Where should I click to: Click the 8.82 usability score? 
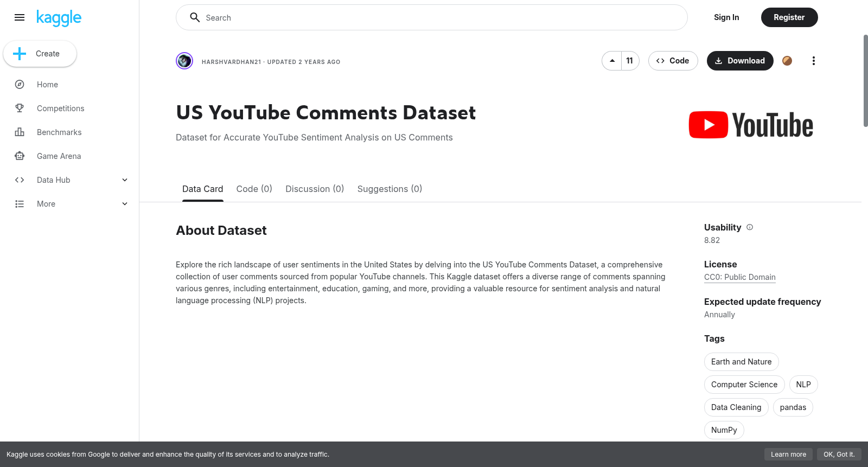coord(712,240)
